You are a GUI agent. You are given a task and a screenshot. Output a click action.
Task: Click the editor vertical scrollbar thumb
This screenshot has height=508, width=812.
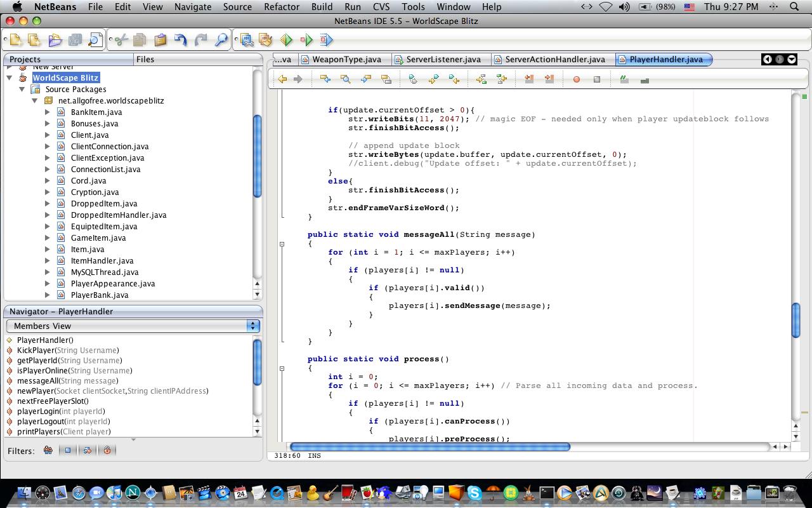(796, 321)
